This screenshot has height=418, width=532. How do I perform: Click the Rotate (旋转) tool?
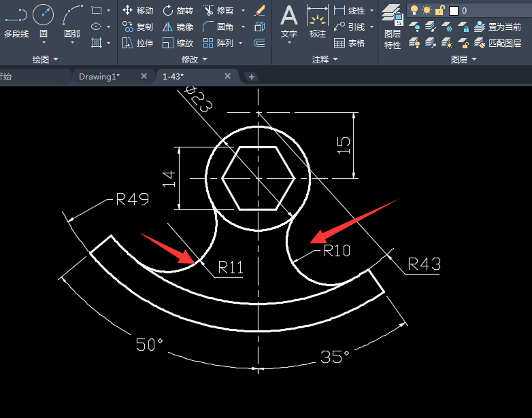[x=178, y=10]
